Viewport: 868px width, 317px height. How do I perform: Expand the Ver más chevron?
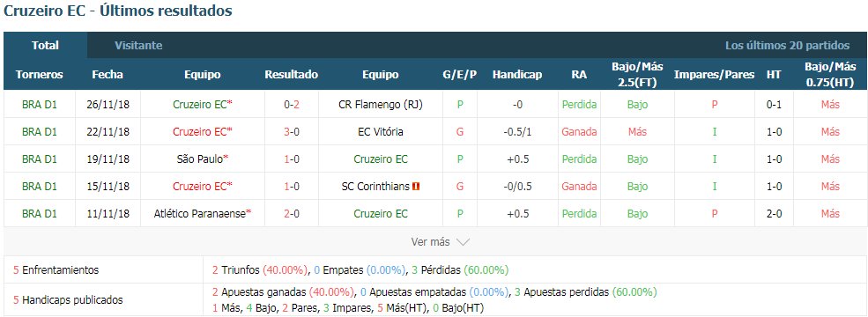tap(464, 242)
